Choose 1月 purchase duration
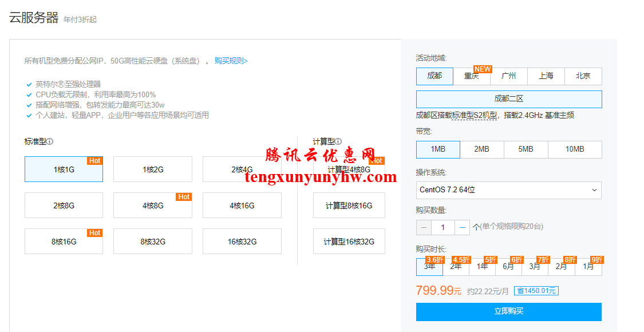 pos(588,267)
